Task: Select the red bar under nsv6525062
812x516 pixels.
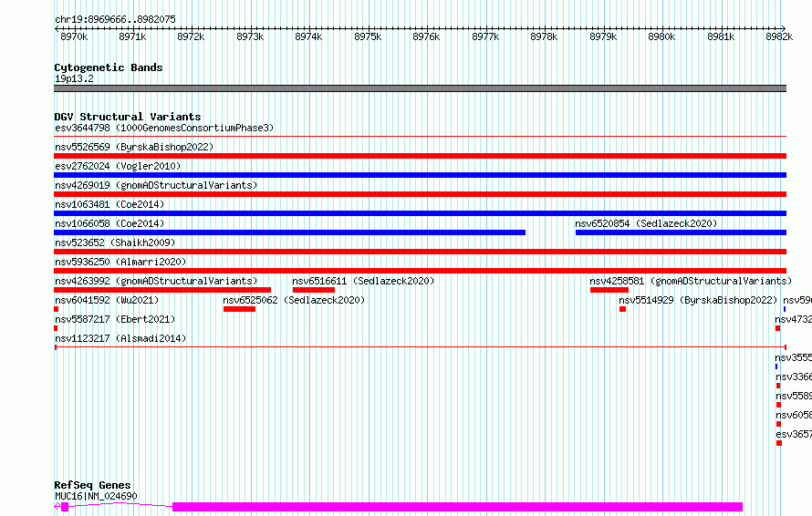Action: point(239,309)
